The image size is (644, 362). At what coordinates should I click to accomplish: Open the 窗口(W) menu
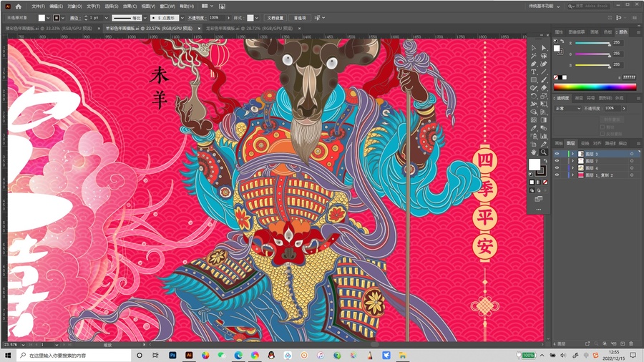tap(167, 6)
